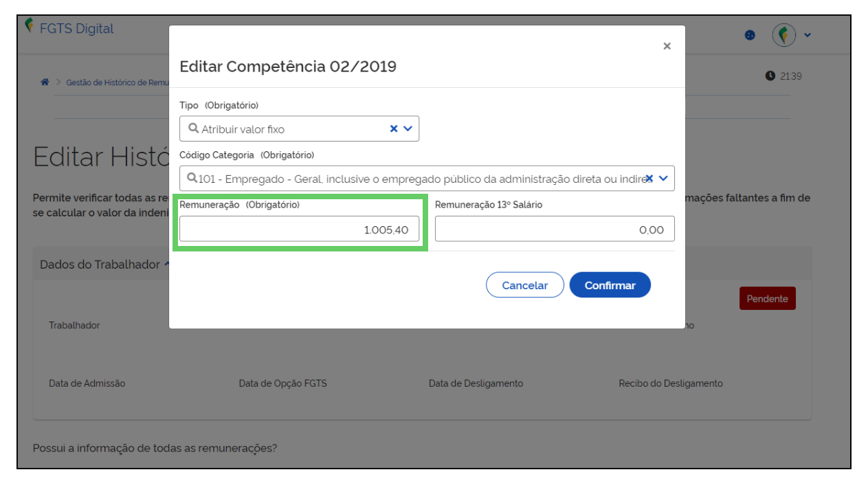Confirm the competência edit
The width and height of the screenshot is (868, 483).
[610, 285]
